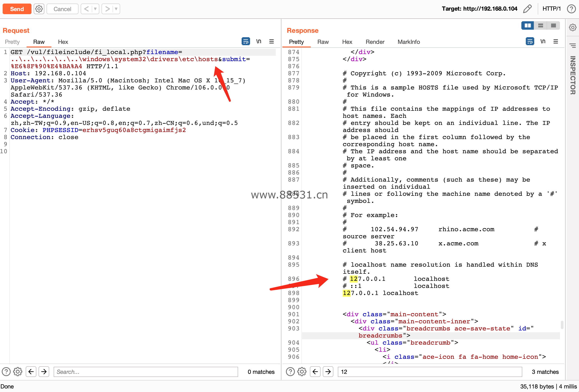Switch Request view to Pretty tab

(x=12, y=42)
